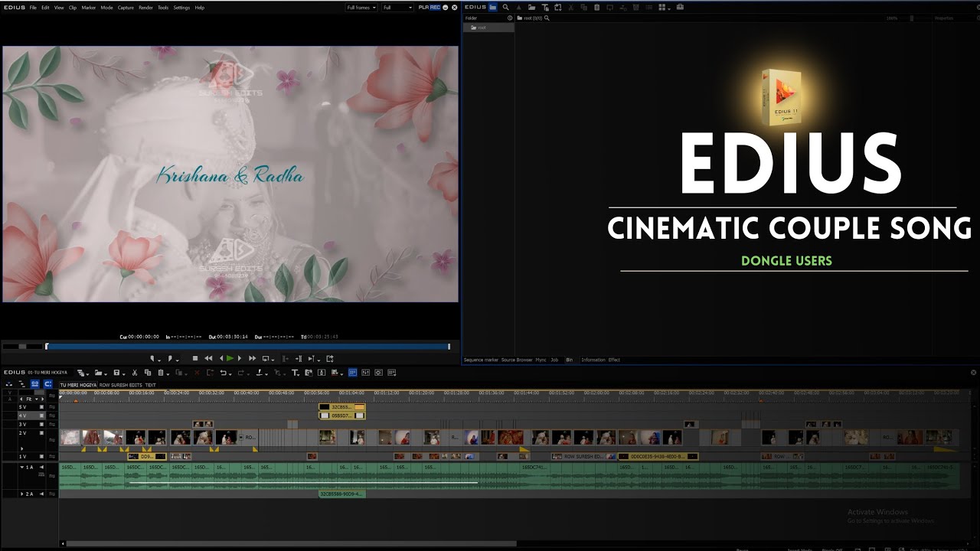Open the Render menu
Viewport: 980px width, 551px height.
145,7
